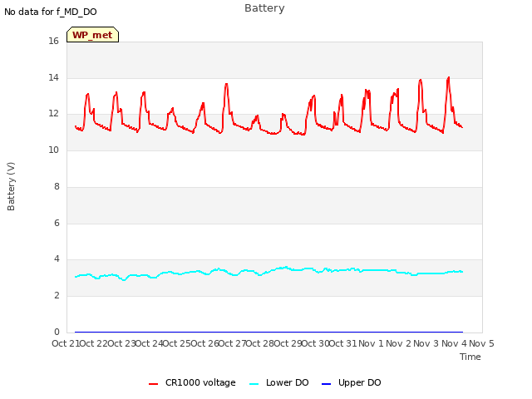
Task: Click the 8 y-axis tick label
Action: [57, 186]
